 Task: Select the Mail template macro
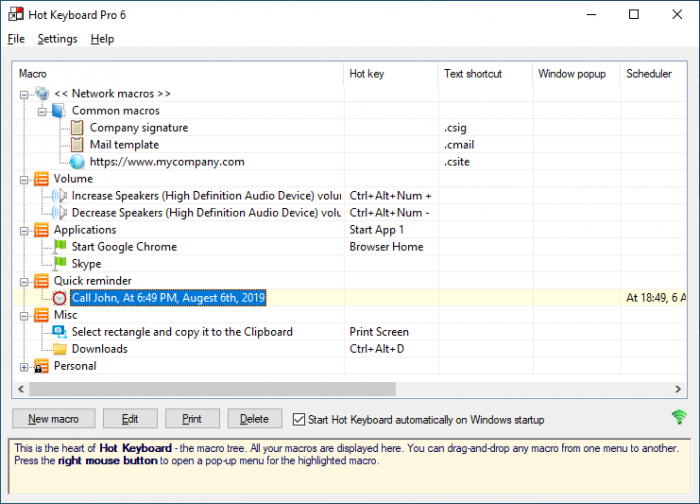click(124, 145)
